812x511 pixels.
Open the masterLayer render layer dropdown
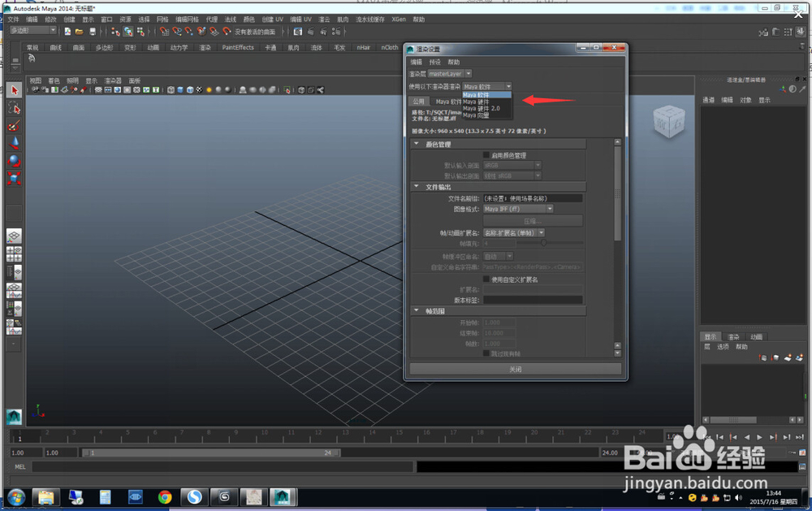click(x=450, y=74)
